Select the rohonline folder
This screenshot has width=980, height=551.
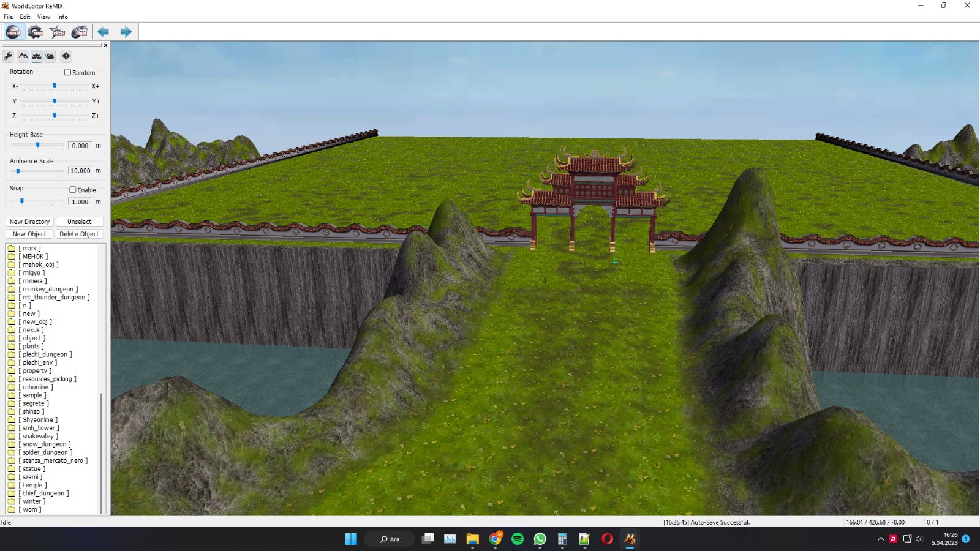30,387
